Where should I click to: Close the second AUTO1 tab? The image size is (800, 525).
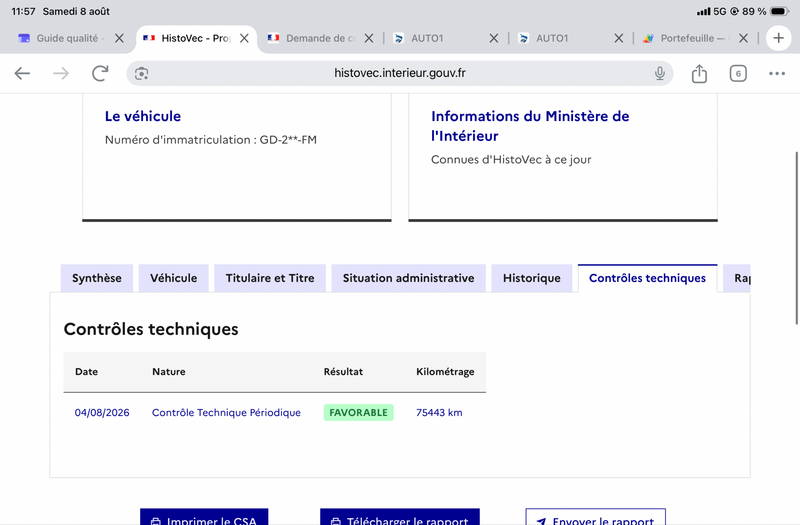coord(618,38)
